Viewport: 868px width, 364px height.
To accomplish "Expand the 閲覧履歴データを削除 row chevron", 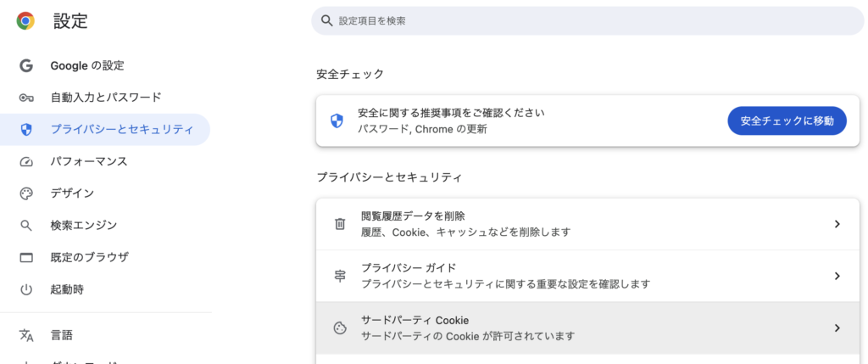I will 837,224.
